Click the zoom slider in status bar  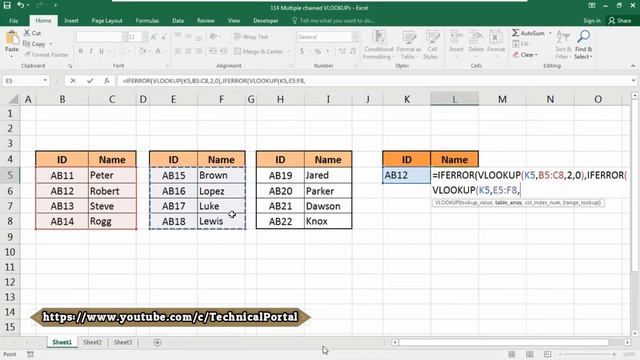click(x=588, y=354)
